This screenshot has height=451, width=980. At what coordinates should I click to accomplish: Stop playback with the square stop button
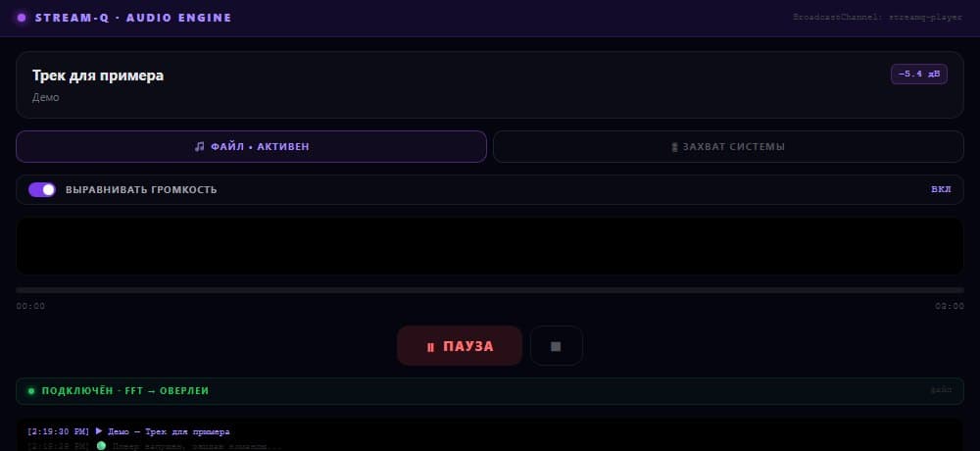[x=557, y=346]
